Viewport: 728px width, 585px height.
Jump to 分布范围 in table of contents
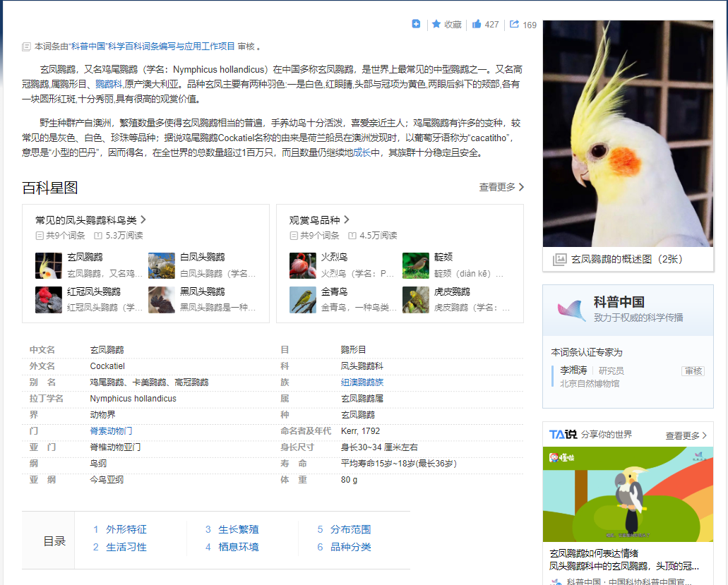[x=350, y=529]
